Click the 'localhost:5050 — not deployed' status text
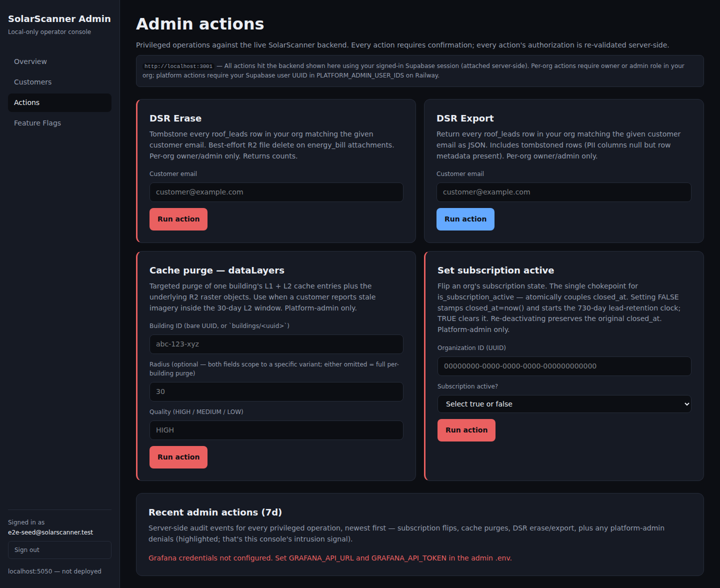Screen dimensions: 720x588 pos(54,571)
